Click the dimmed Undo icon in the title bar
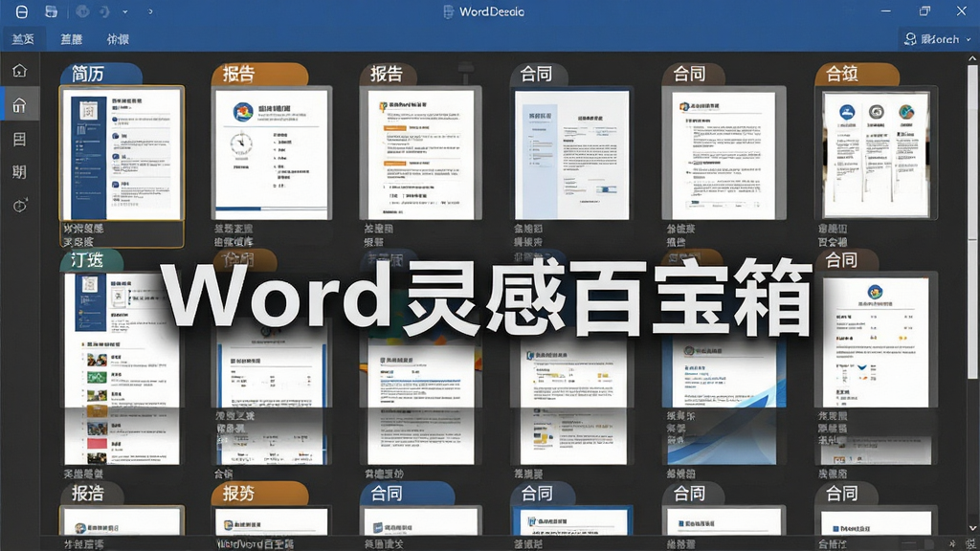Viewport: 980px width, 551px height. click(82, 11)
